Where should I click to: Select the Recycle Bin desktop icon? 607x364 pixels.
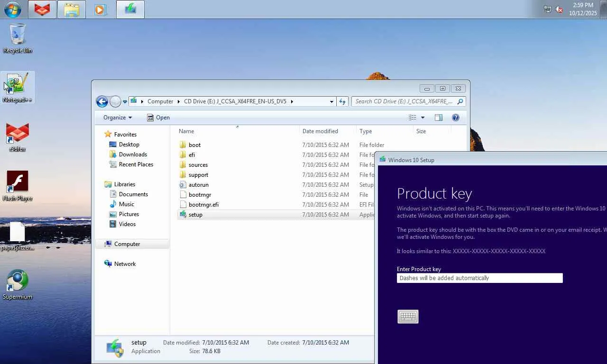[x=18, y=38]
